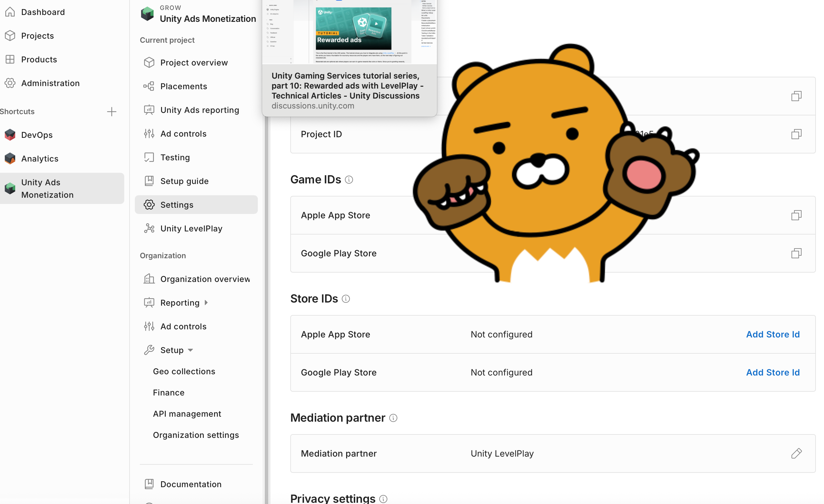The width and height of the screenshot is (824, 504).
Task: Expand the Reporting submenu arrow
Action: click(206, 303)
